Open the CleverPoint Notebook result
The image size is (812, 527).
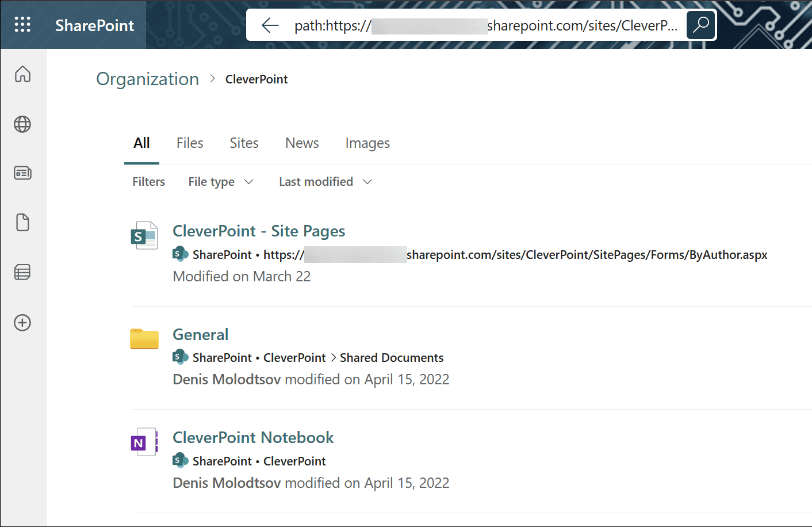click(x=253, y=437)
